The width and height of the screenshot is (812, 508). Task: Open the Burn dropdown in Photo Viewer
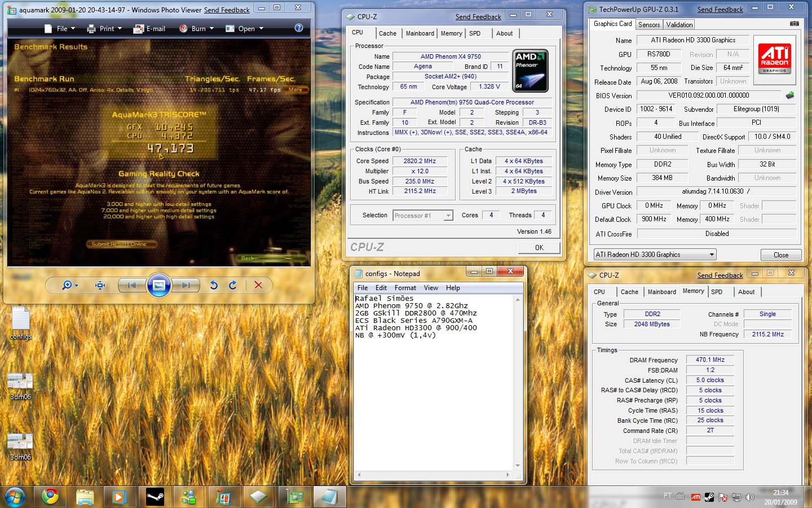[x=196, y=29]
